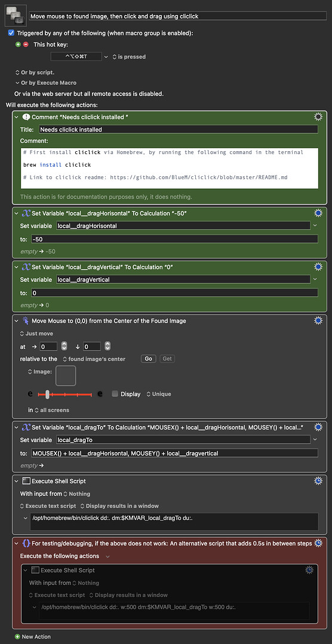Screen dimensions: 332x644
Task: Click the curly braces group action icon
Action: (26, 544)
